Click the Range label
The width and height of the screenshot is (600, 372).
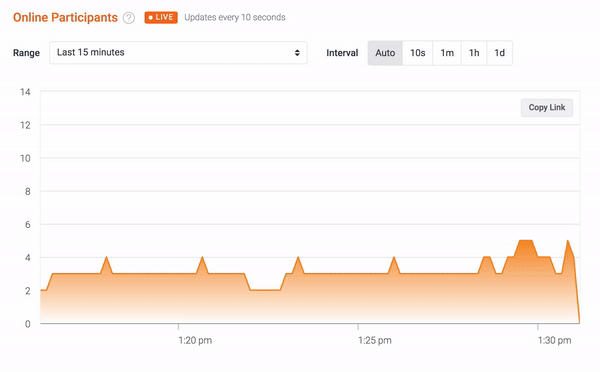26,53
